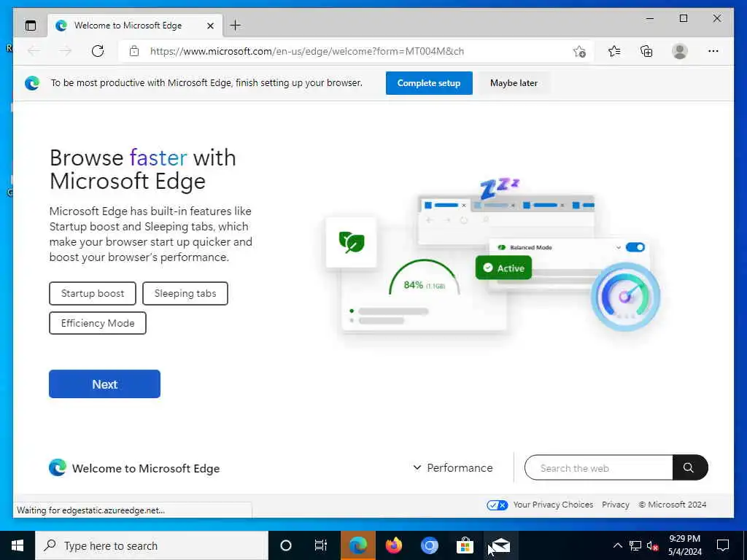
Task: Expand the Performance dropdown
Action: pyautogui.click(x=452, y=467)
